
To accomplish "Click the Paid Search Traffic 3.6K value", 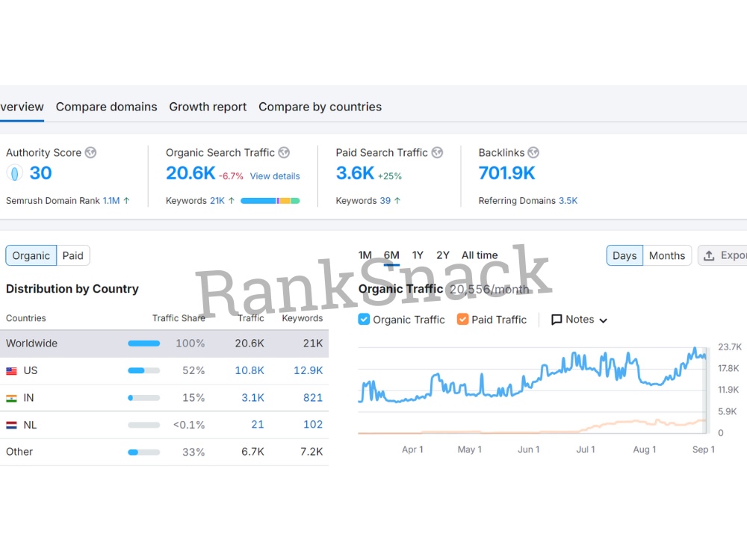I will pyautogui.click(x=355, y=173).
